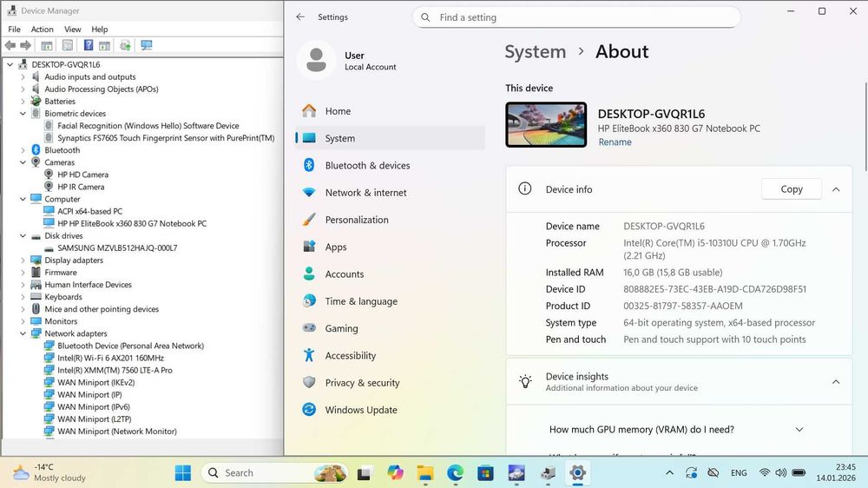The width and height of the screenshot is (868, 488).
Task: Open Microsoft Store from the taskbar
Action: coord(485,472)
